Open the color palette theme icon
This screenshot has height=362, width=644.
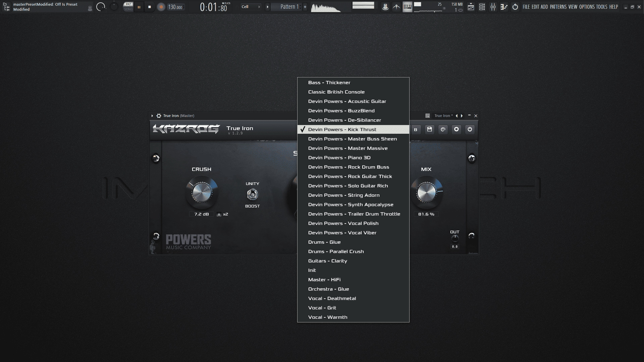pyautogui.click(x=443, y=129)
